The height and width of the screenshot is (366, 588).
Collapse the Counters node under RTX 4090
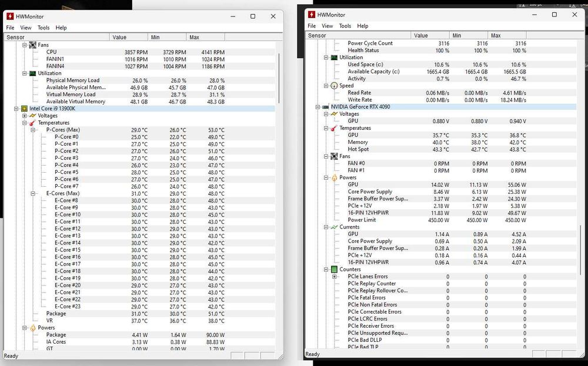[326, 269]
